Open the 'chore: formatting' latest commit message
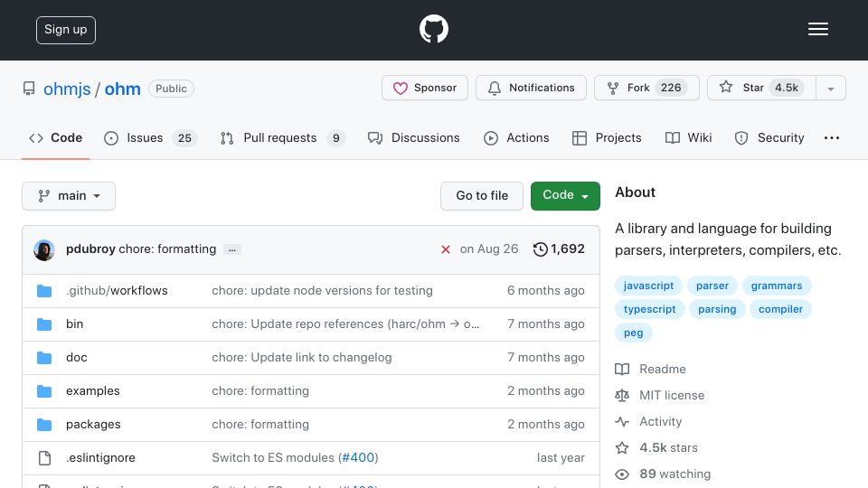The image size is (868, 488). 167,249
